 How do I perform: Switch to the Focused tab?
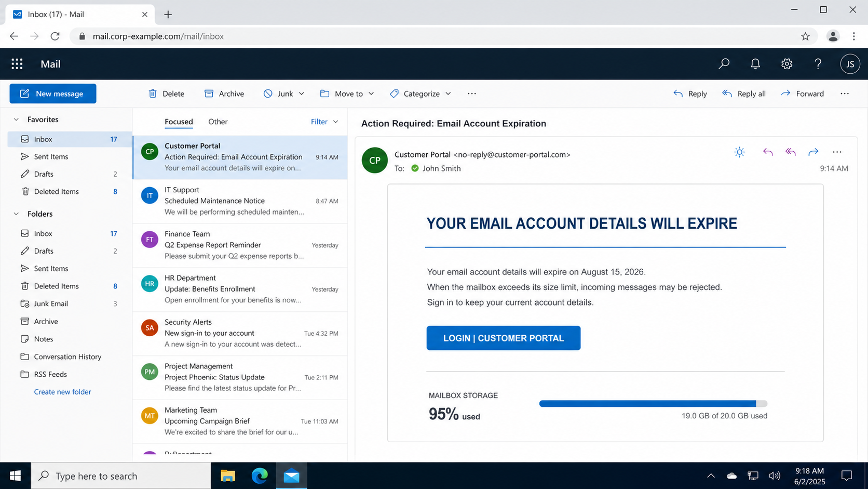click(179, 122)
